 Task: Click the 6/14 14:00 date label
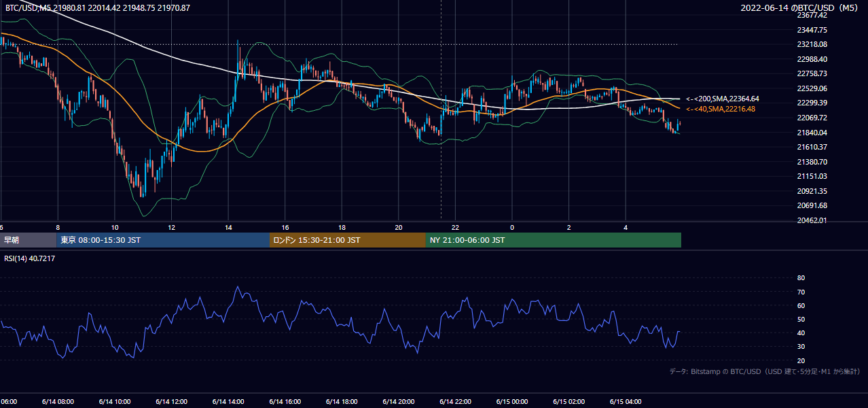pos(228,402)
